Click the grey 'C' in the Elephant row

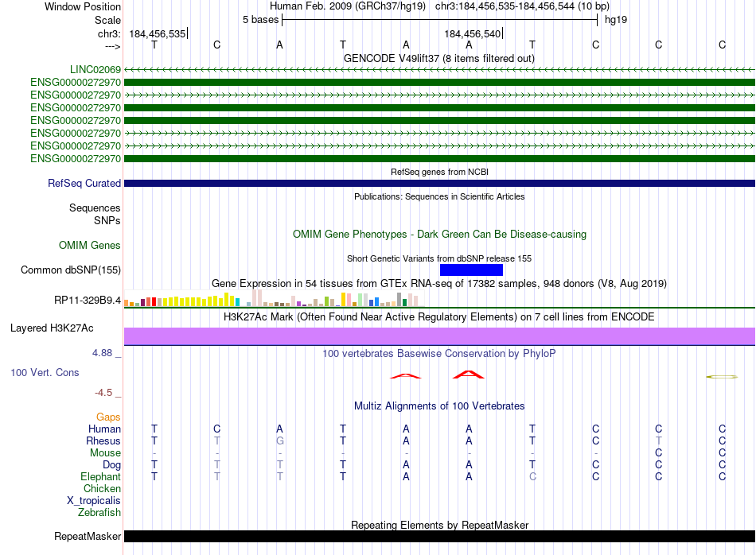point(532,476)
